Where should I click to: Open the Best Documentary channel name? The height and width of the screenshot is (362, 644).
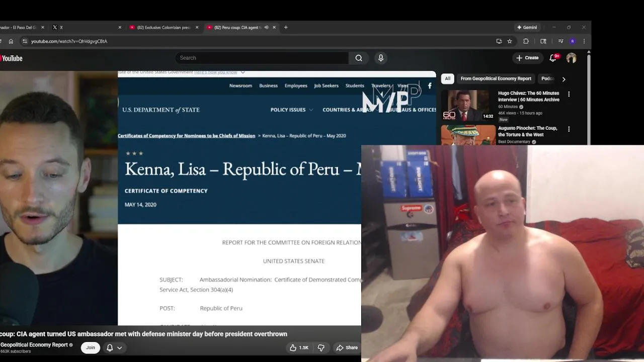[x=514, y=142]
